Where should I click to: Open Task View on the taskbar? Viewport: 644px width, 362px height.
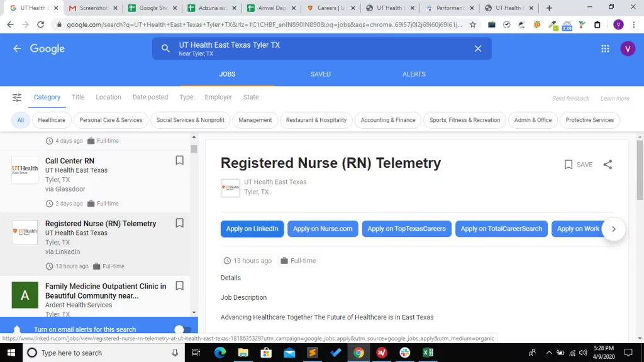pyautogui.click(x=196, y=353)
